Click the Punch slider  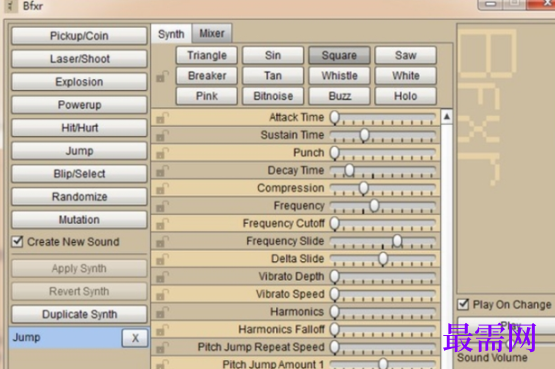point(383,153)
